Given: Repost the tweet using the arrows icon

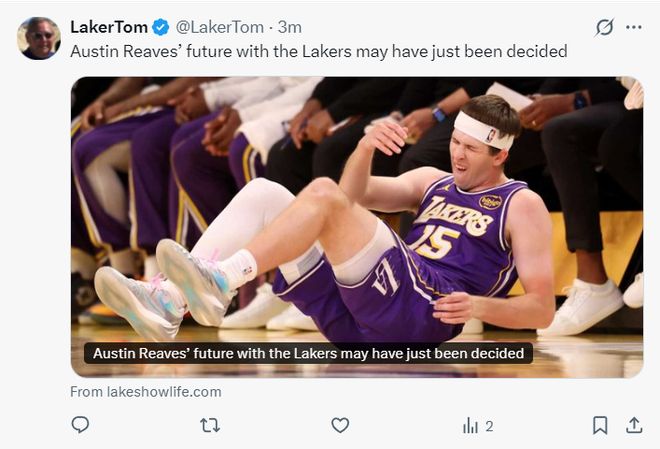Looking at the screenshot, I should (x=210, y=425).
